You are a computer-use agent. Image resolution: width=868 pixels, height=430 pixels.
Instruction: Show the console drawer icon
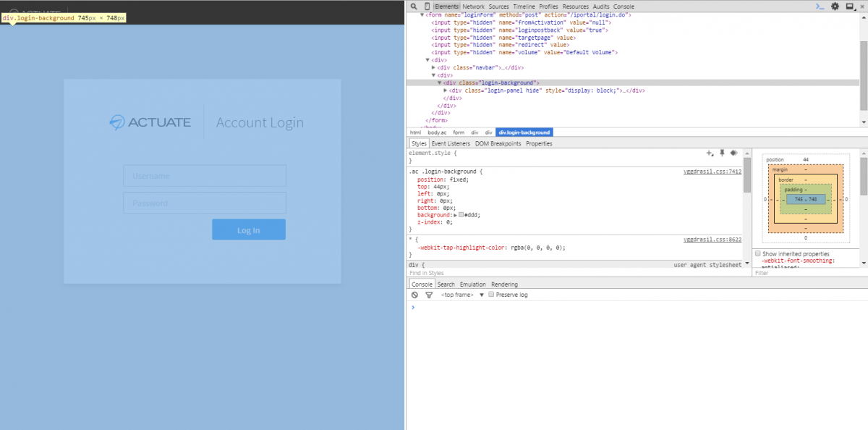[820, 6]
